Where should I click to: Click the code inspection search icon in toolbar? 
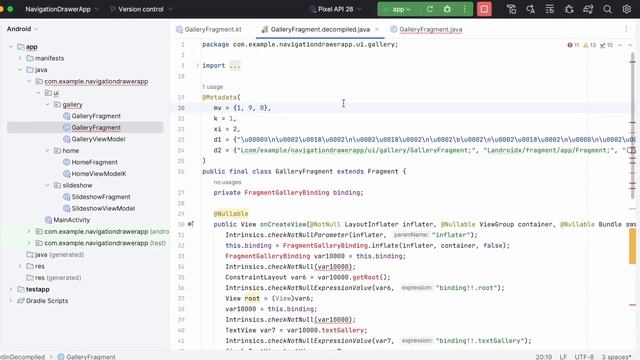[531, 9]
